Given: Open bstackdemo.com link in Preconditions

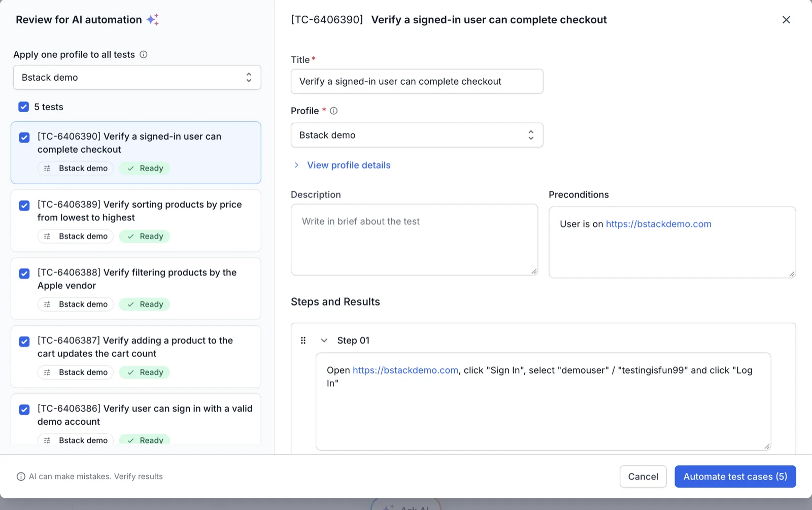Looking at the screenshot, I should click(x=659, y=224).
